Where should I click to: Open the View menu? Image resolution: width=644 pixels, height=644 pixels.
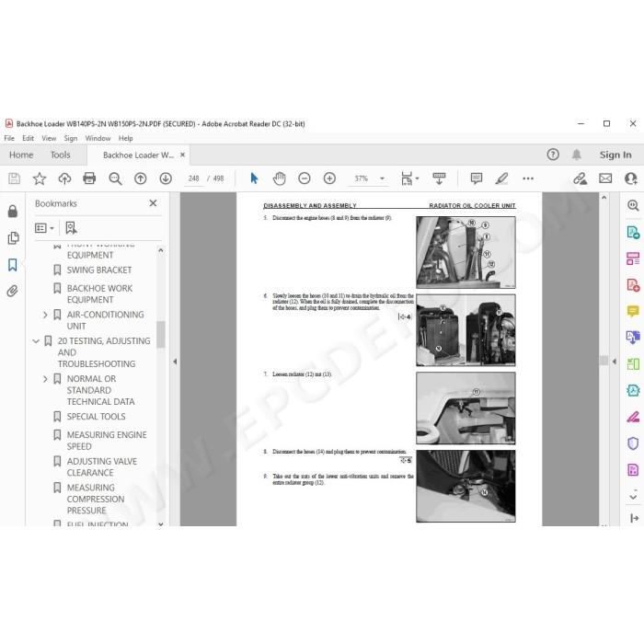click(x=49, y=138)
